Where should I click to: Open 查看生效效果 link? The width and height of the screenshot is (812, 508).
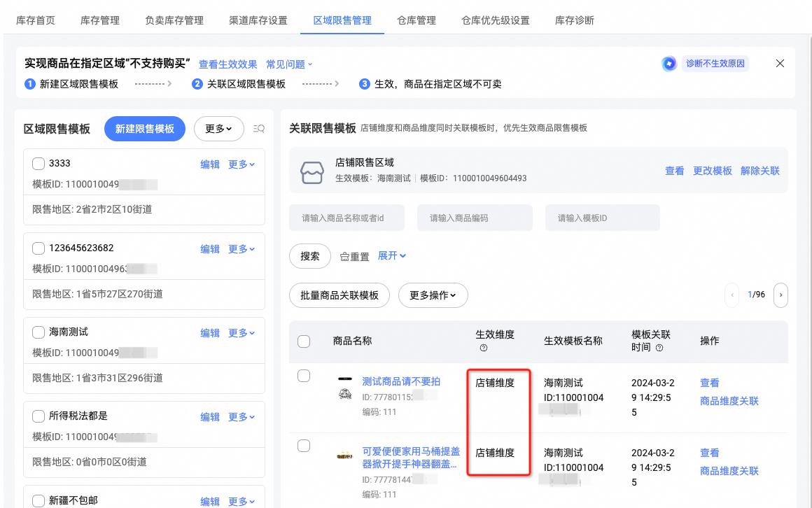228,64
